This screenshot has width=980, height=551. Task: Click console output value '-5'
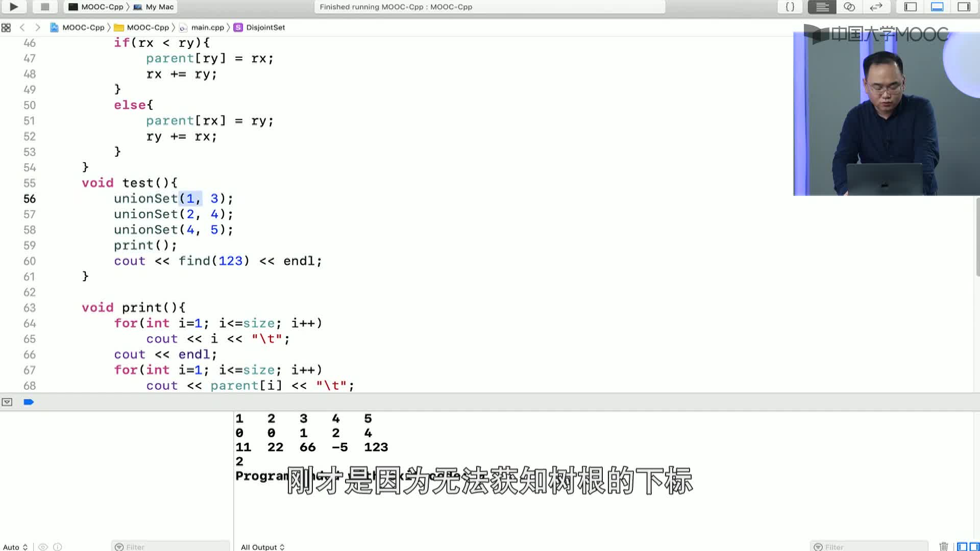340,447
